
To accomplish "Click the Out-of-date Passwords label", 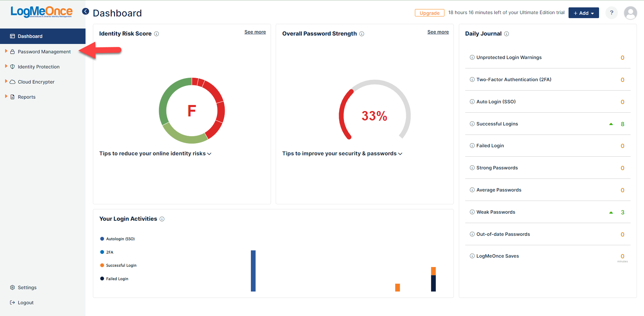I will click(x=503, y=234).
